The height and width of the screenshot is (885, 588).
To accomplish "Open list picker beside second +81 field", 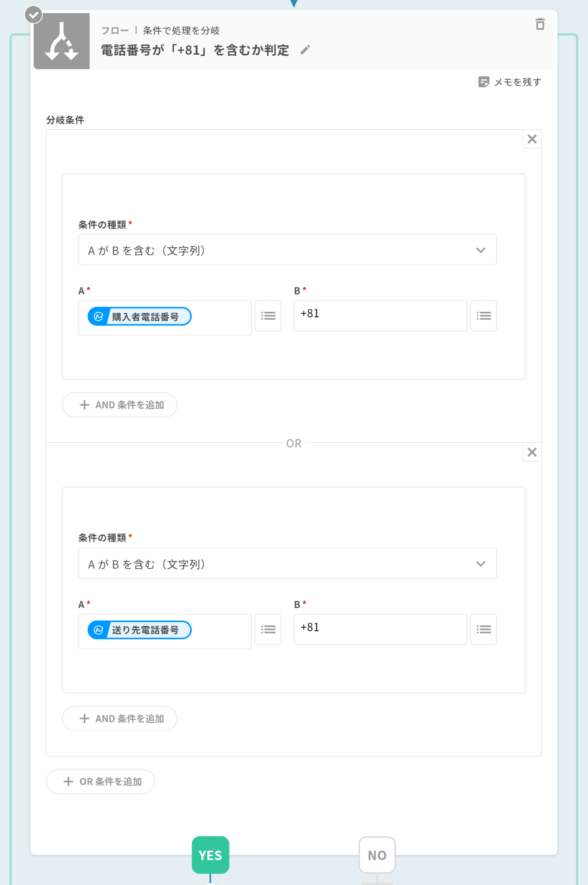I will pos(483,629).
